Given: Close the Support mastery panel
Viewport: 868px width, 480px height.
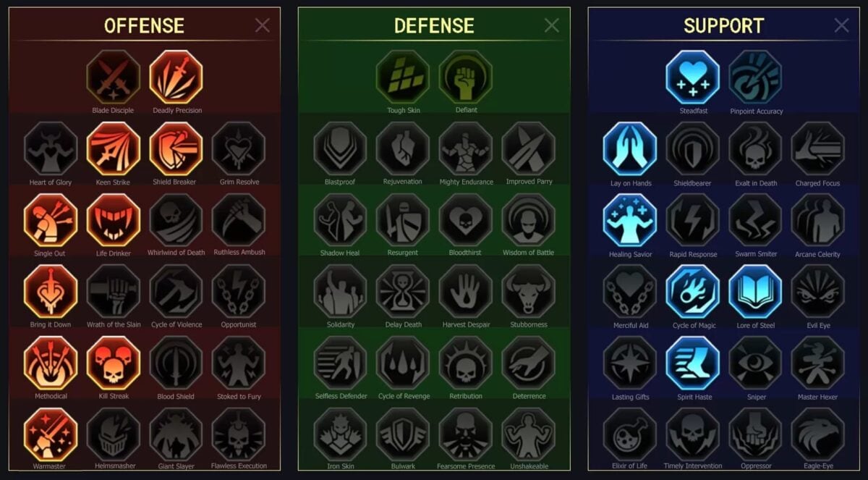Looking at the screenshot, I should coord(842,25).
